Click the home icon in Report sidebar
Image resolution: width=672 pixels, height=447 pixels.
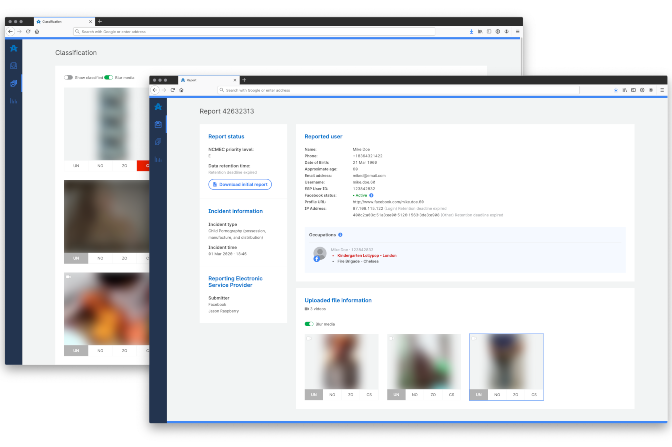tap(158, 106)
